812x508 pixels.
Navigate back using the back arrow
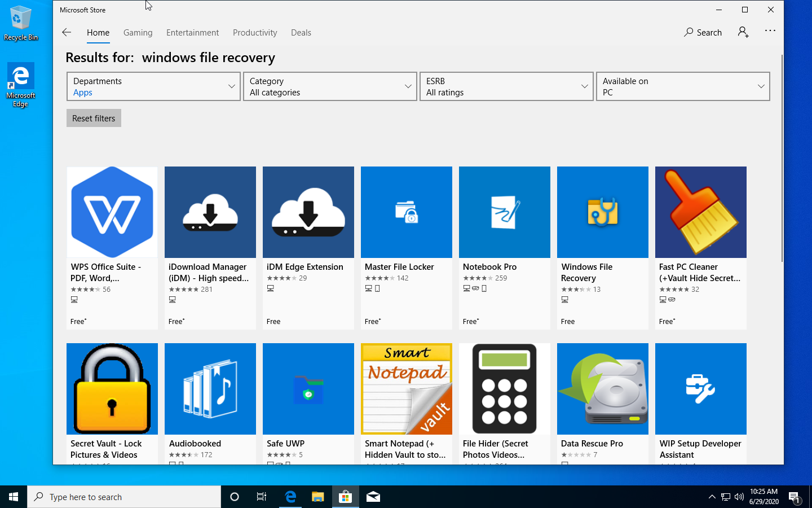pyautogui.click(x=66, y=32)
